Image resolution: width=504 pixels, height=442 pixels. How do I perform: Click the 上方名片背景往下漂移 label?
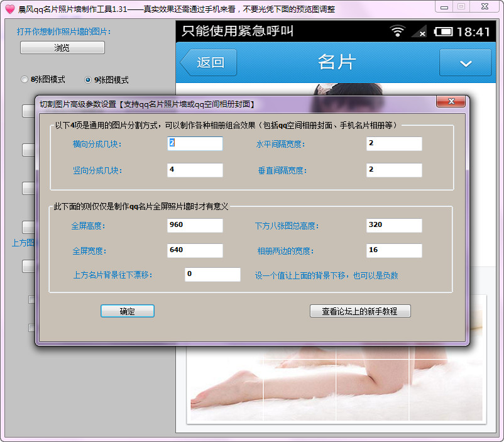(113, 275)
